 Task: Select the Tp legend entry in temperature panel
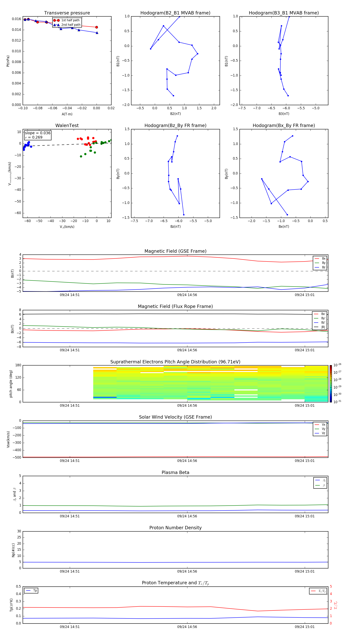[31, 591]
